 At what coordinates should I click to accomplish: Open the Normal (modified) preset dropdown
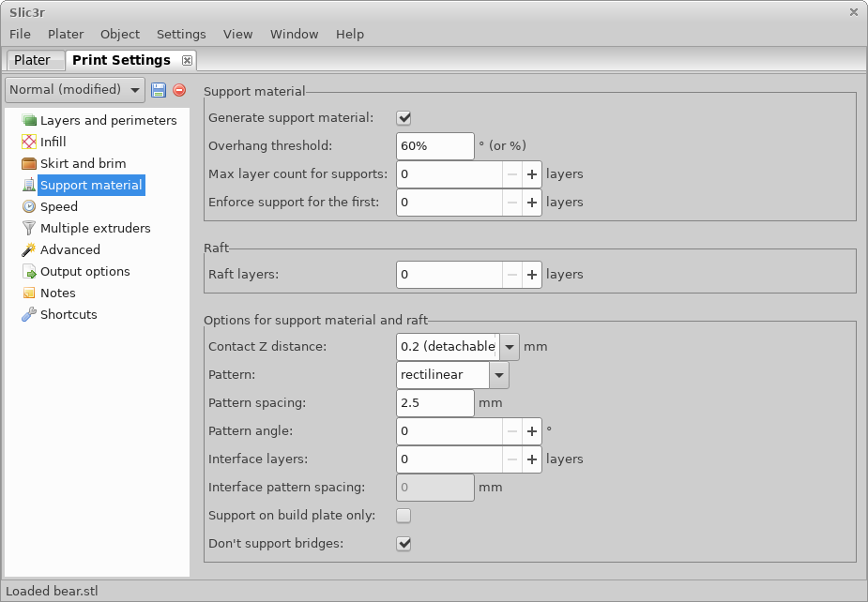(75, 90)
